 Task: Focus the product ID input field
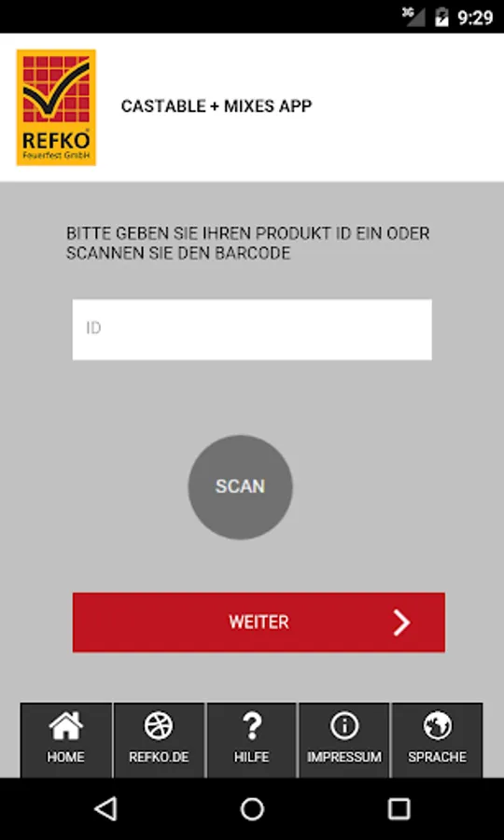pyautogui.click(x=252, y=329)
